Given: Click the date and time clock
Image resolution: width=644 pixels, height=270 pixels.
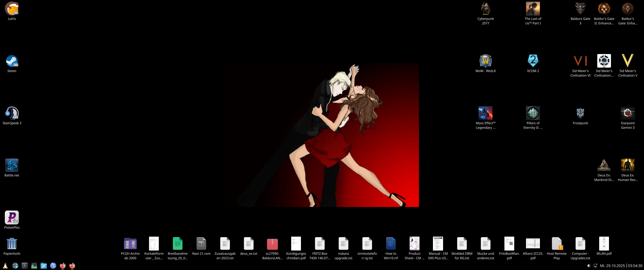Looking at the screenshot, I should (621, 265).
